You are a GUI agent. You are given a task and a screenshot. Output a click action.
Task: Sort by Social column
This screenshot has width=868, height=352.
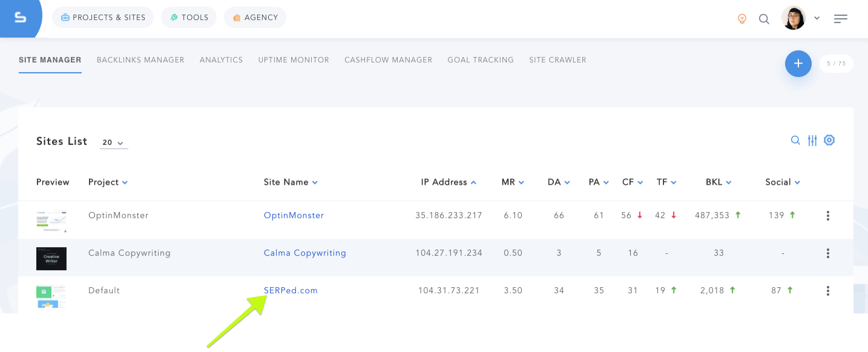point(783,182)
